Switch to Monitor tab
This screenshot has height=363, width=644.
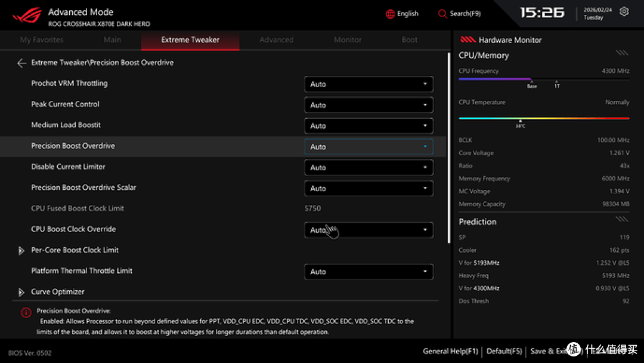(x=348, y=40)
